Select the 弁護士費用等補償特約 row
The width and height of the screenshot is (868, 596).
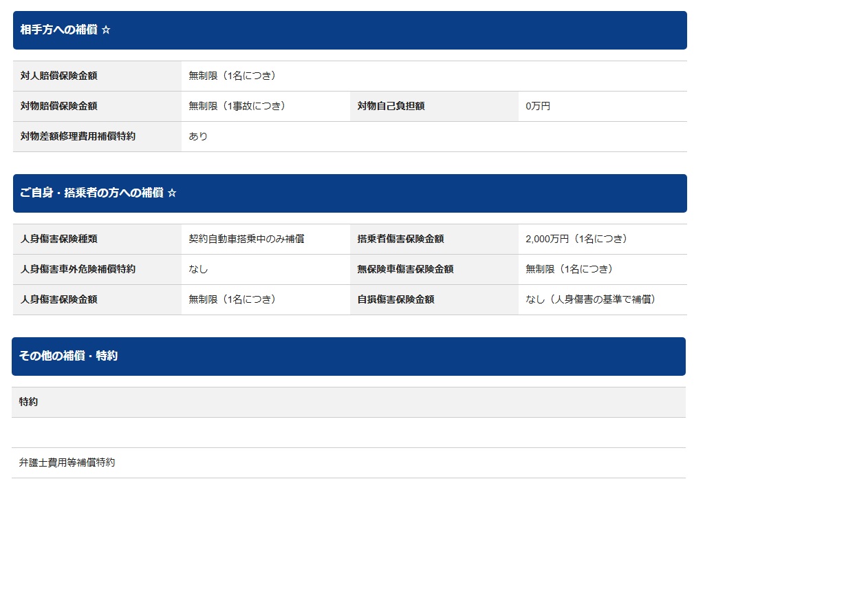(349, 462)
